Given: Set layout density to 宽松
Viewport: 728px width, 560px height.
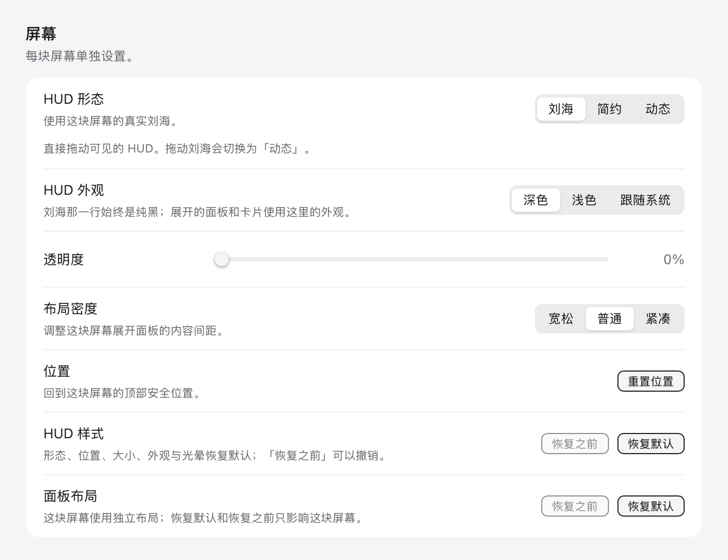Looking at the screenshot, I should (x=561, y=319).
